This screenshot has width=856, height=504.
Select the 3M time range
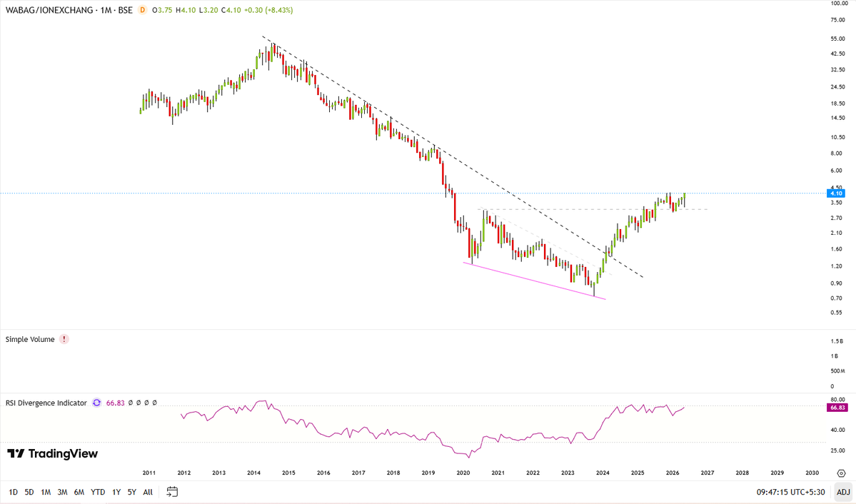pos(62,492)
